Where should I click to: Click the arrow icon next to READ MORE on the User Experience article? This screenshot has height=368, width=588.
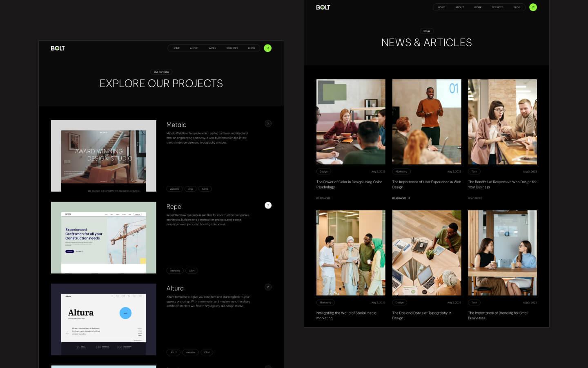click(410, 198)
